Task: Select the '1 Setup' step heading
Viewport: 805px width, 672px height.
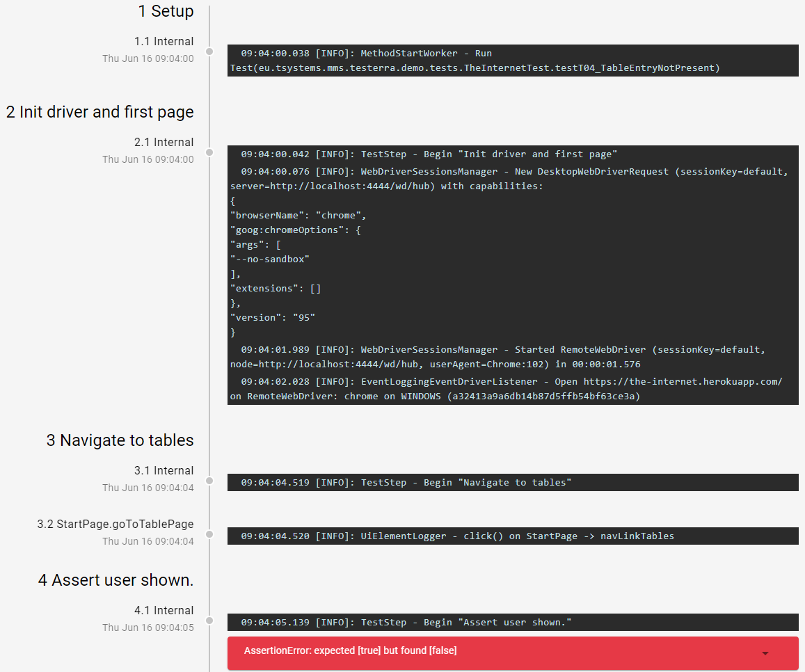Action: 166,10
